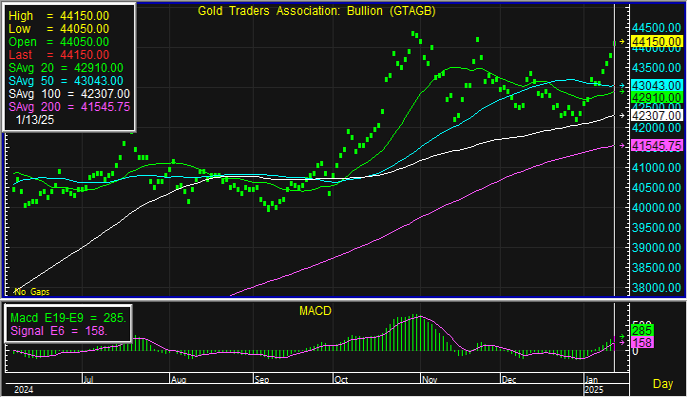
Task: Click the 1/13/25 date in the legend
Action: pyautogui.click(x=35, y=120)
